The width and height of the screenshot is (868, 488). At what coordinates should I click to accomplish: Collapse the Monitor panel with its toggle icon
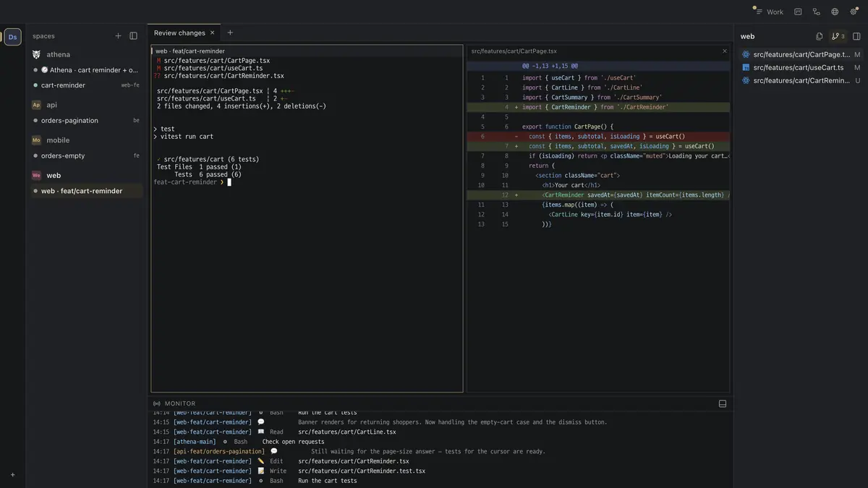[722, 403]
